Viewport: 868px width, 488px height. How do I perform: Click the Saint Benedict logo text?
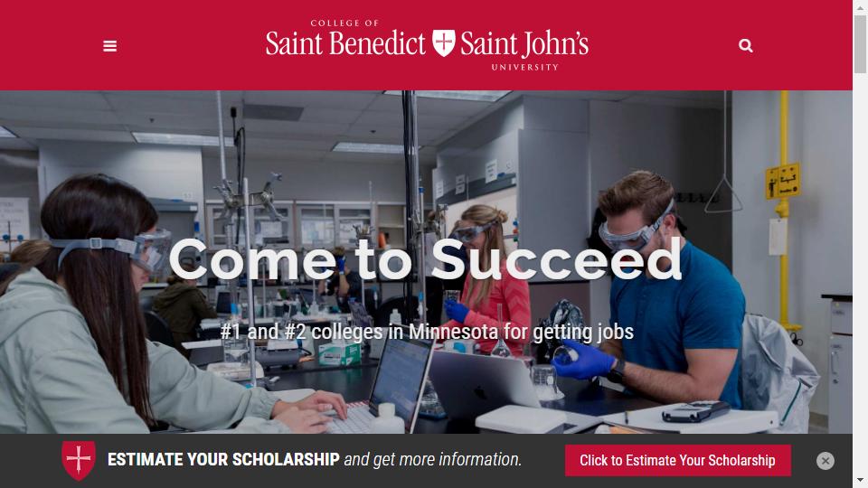coord(345,43)
